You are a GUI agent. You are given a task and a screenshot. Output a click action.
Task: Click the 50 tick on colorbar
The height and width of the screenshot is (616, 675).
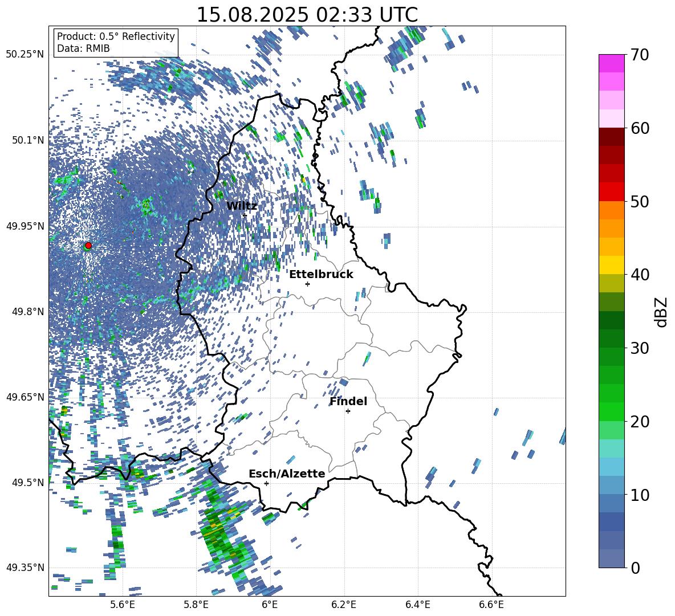coord(639,202)
